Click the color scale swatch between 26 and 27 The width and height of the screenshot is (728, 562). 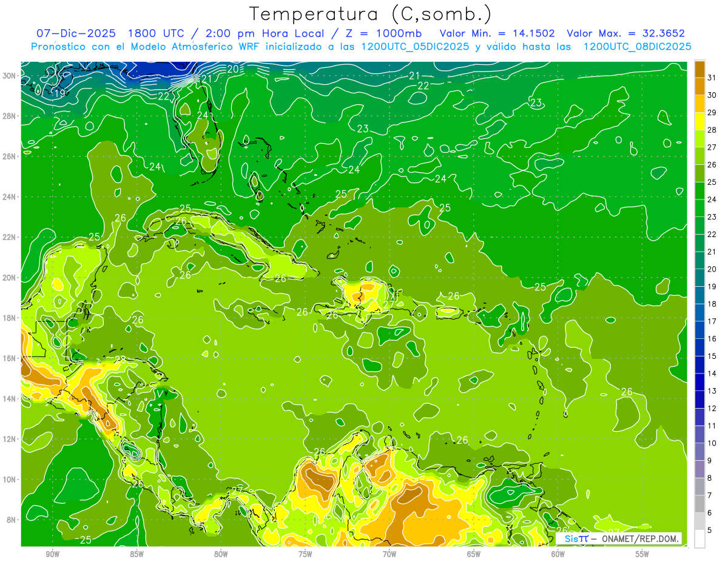(699, 156)
